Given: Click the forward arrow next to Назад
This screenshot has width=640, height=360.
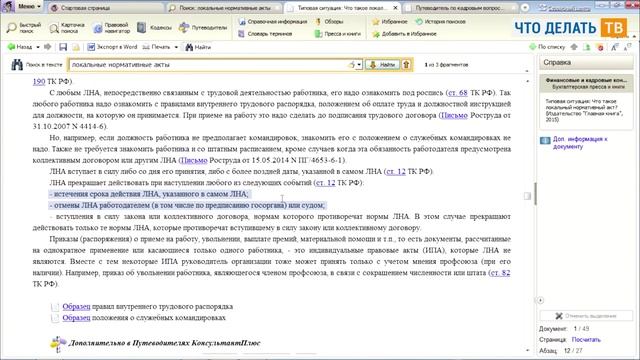Looking at the screenshot, I should click(48, 47).
